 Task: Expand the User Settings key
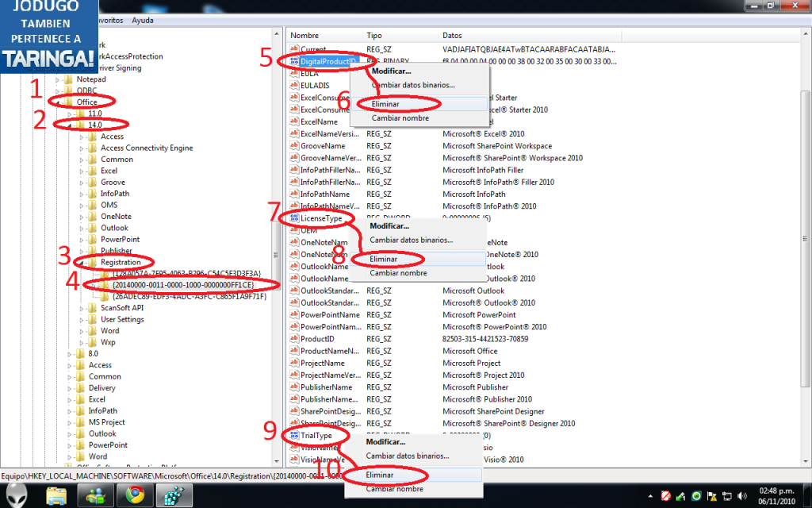(x=82, y=319)
